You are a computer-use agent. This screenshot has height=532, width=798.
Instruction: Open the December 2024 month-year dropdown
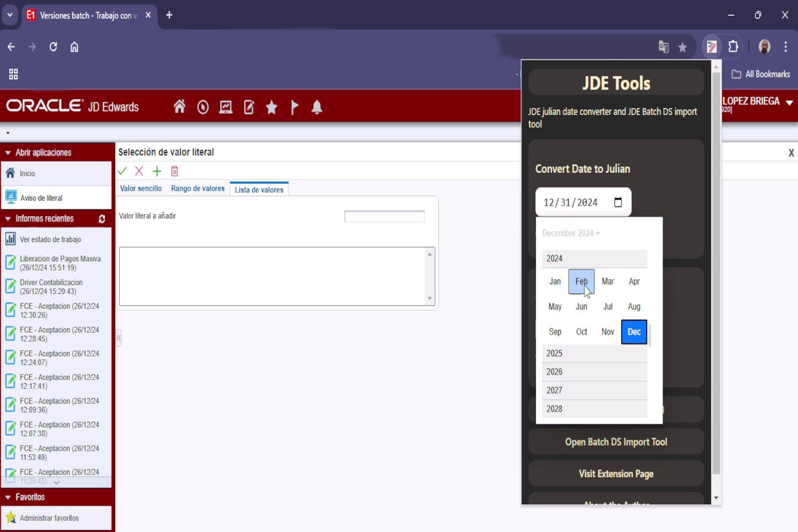pyautogui.click(x=571, y=233)
